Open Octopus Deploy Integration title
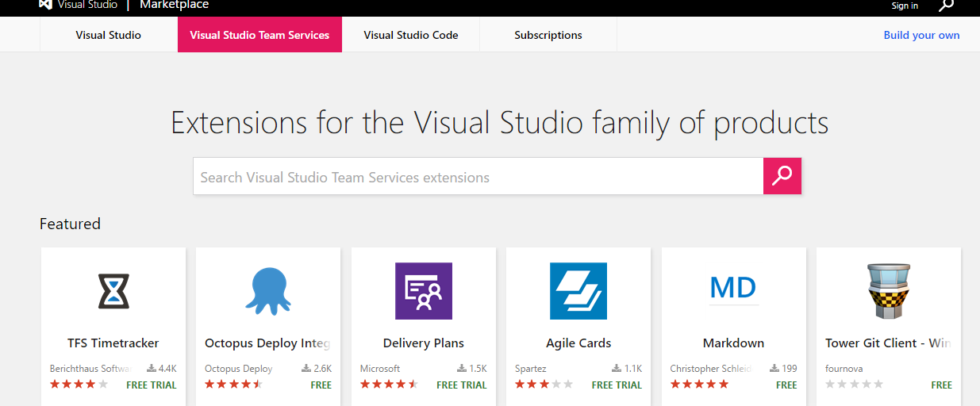980x406 pixels. pos(267,343)
